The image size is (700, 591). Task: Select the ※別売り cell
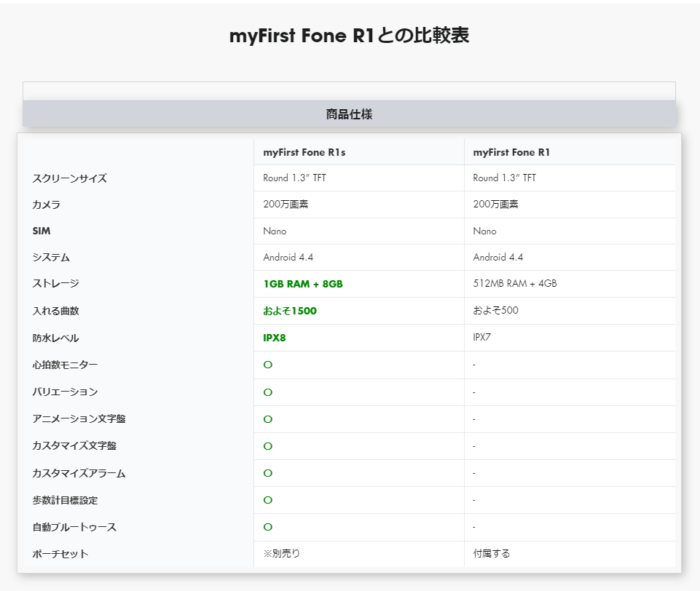pos(282,554)
